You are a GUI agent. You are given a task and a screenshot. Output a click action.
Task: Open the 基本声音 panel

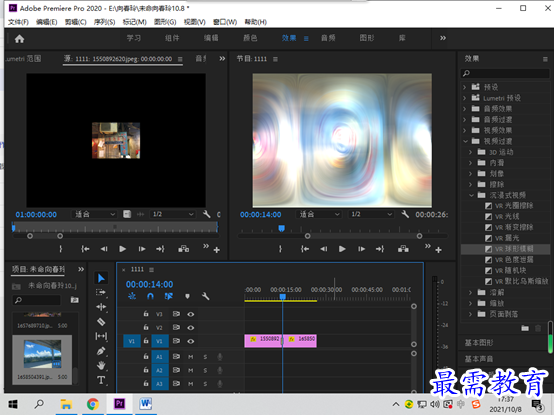[479, 359]
